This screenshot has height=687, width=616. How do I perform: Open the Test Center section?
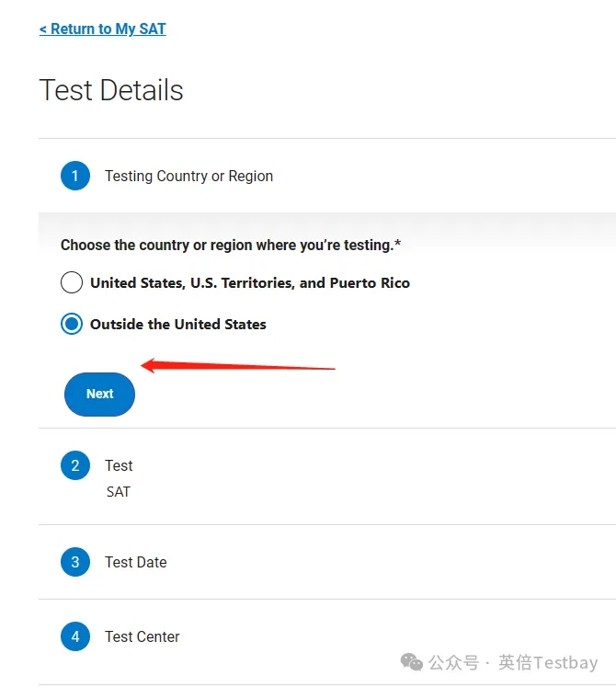click(143, 636)
